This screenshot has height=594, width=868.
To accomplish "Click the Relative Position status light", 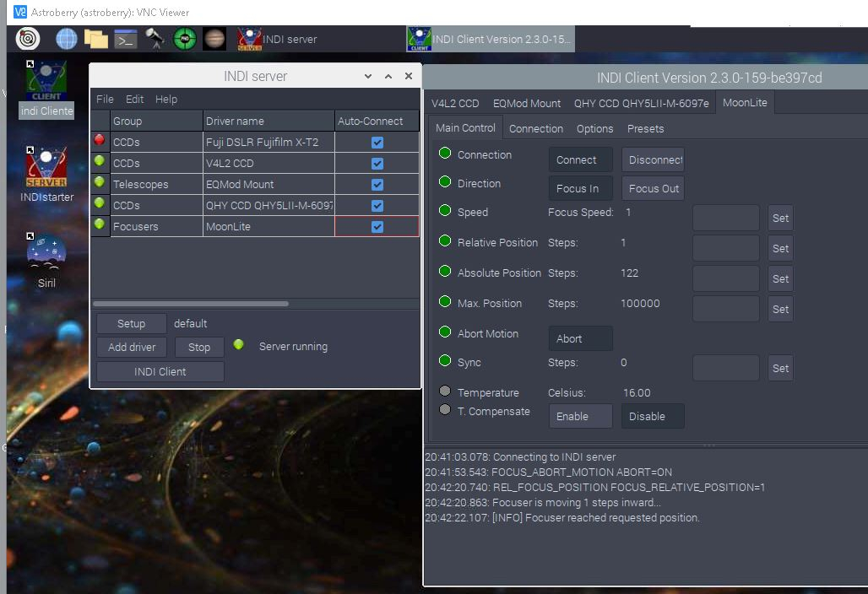I will 445,241.
